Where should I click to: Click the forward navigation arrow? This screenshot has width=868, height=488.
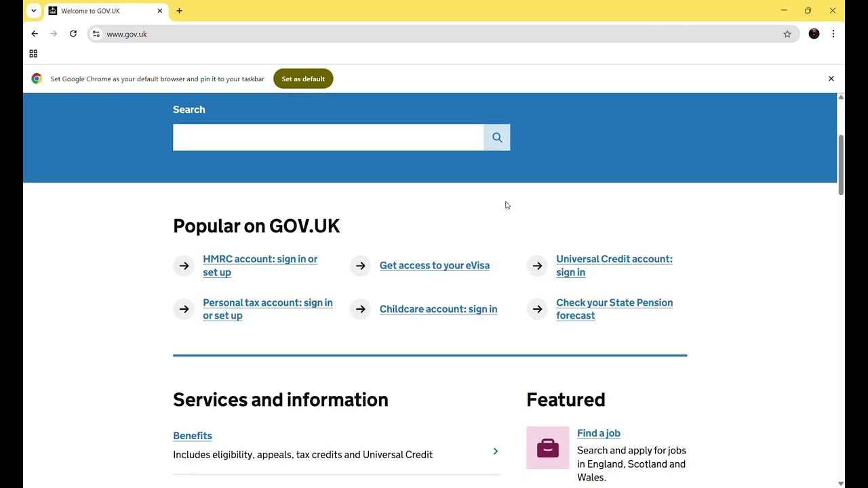point(54,34)
